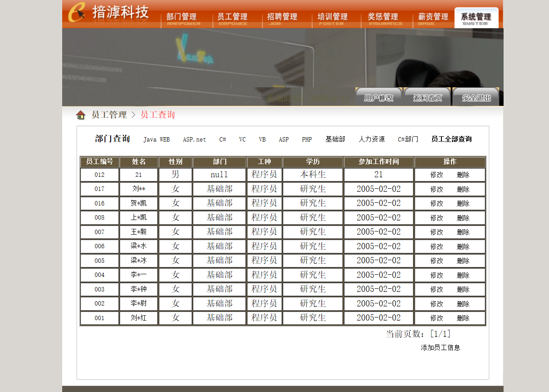Go to the 系统管理 tab
Screen dimensions: 549x392
pos(476,18)
